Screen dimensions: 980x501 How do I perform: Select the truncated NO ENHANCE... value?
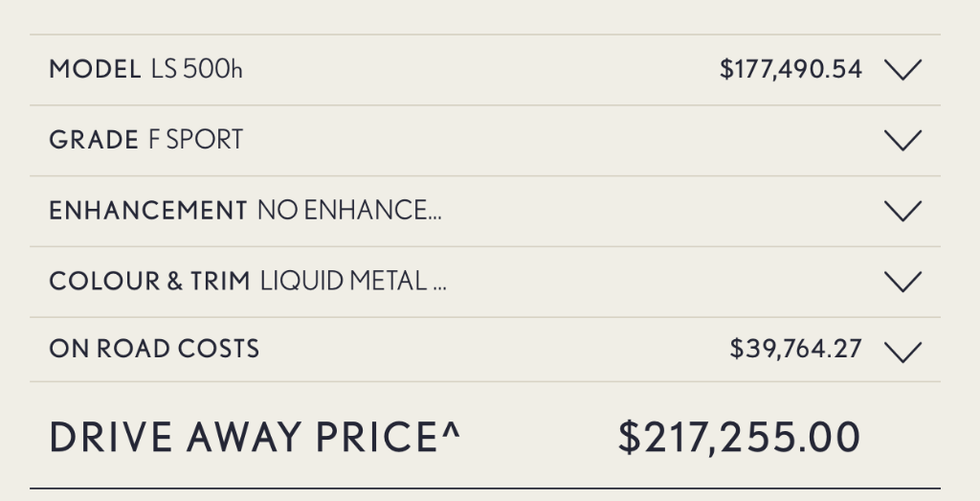pos(349,210)
